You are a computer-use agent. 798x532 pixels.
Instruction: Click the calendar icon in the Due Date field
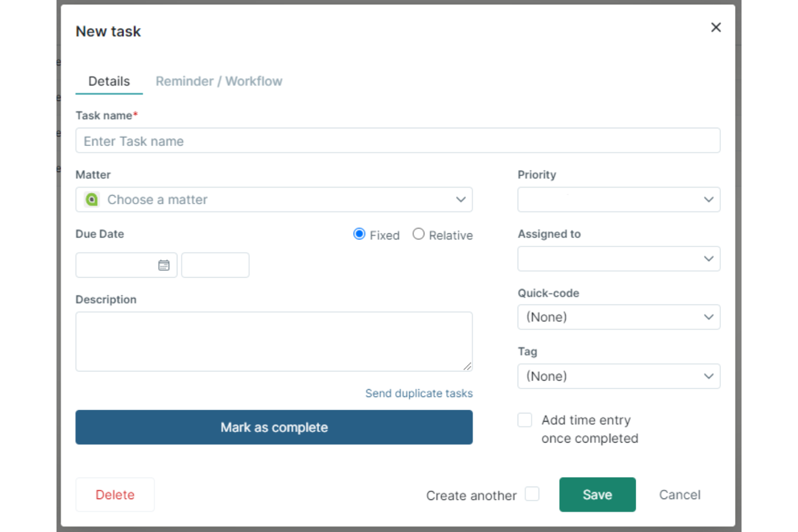pos(163,265)
